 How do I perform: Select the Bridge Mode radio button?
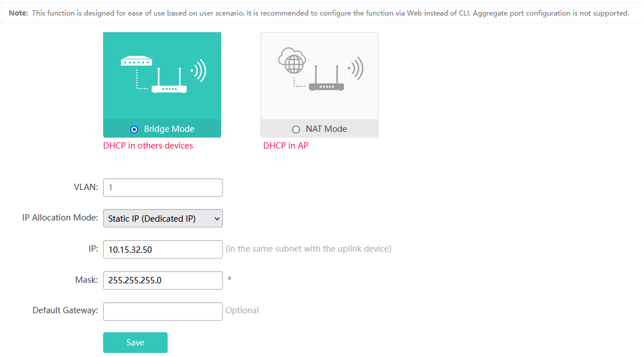pyautogui.click(x=134, y=130)
